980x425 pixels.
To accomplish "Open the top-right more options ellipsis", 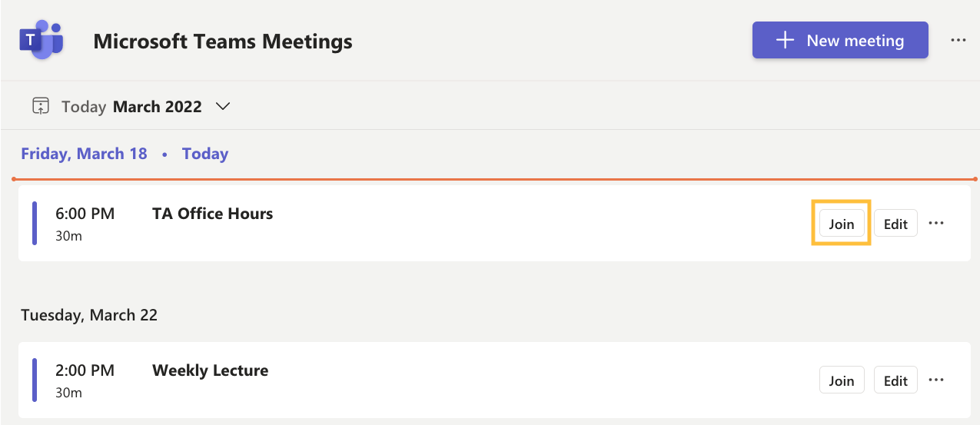I will pyautogui.click(x=958, y=40).
